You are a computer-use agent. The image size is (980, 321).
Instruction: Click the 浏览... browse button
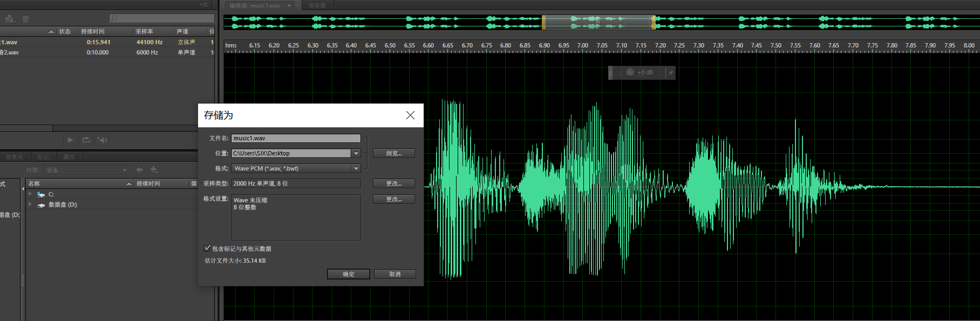click(394, 153)
